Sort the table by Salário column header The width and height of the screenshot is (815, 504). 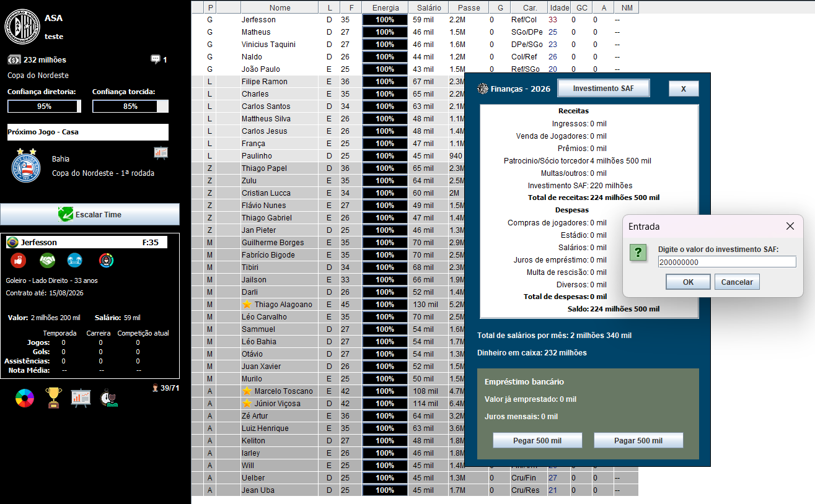click(x=428, y=7)
